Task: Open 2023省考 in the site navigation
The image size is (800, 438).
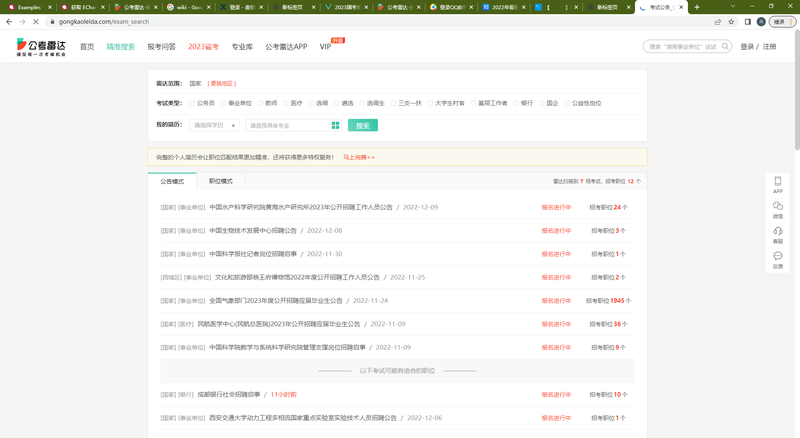Action: (204, 46)
